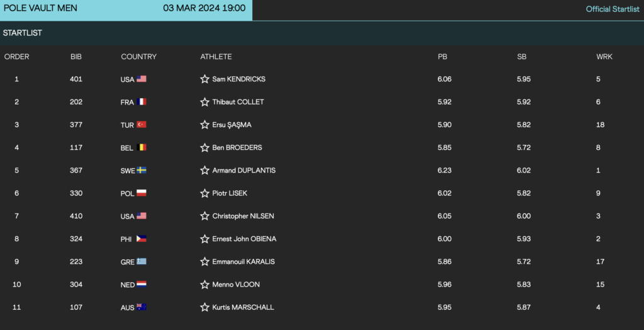Viewport: 644px width, 330px height.
Task: Open the Official Startlist link
Action: click(x=613, y=9)
